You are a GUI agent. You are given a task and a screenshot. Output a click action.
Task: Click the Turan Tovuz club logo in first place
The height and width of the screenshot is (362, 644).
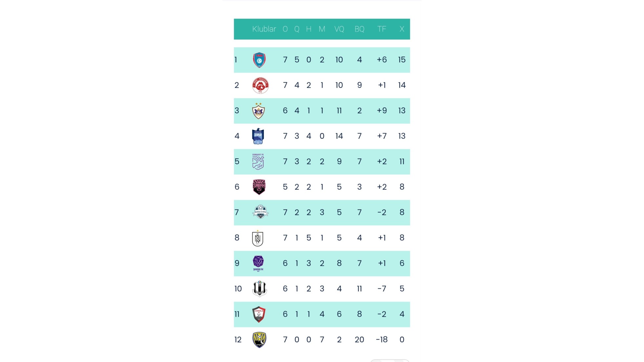(259, 60)
